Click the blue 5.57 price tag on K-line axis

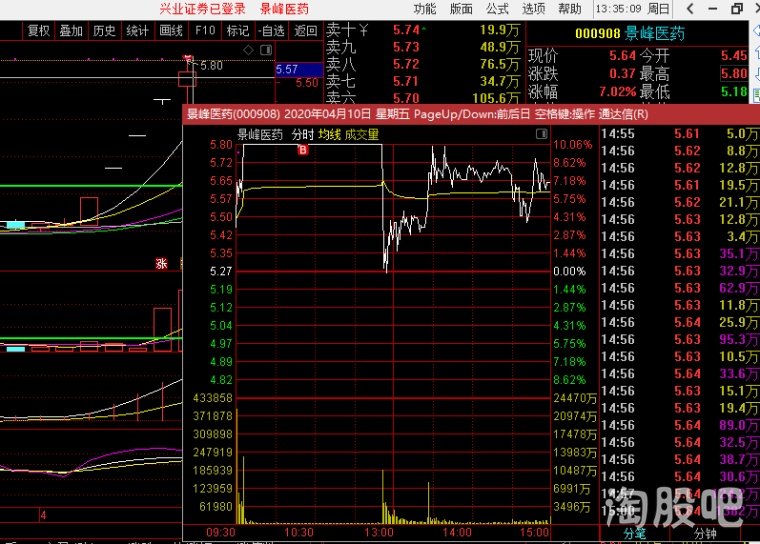(299, 70)
